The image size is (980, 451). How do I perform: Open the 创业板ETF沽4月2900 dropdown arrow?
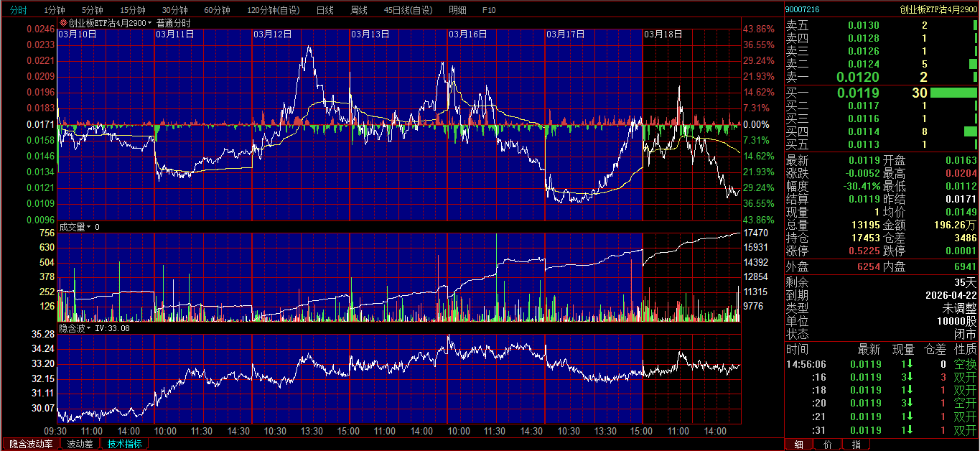tap(150, 23)
